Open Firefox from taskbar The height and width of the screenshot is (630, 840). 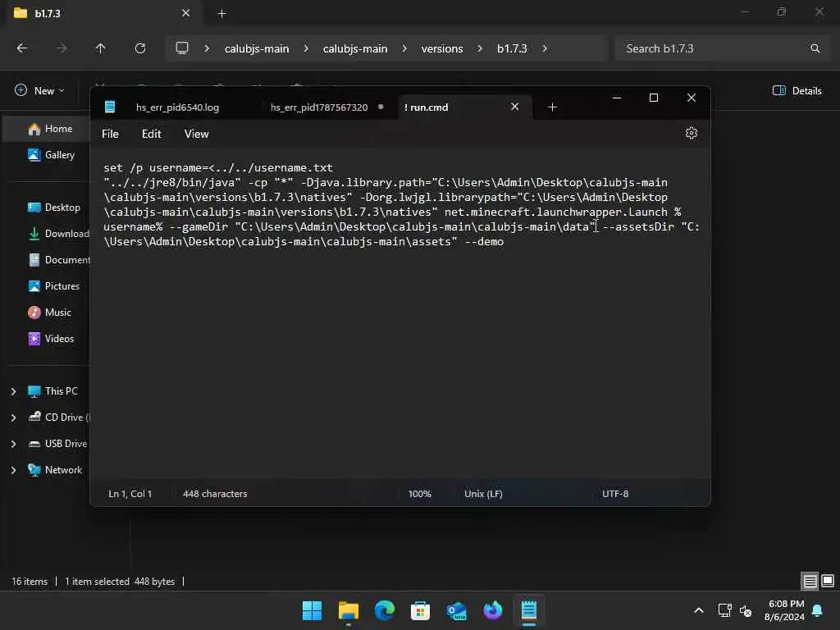[492, 610]
